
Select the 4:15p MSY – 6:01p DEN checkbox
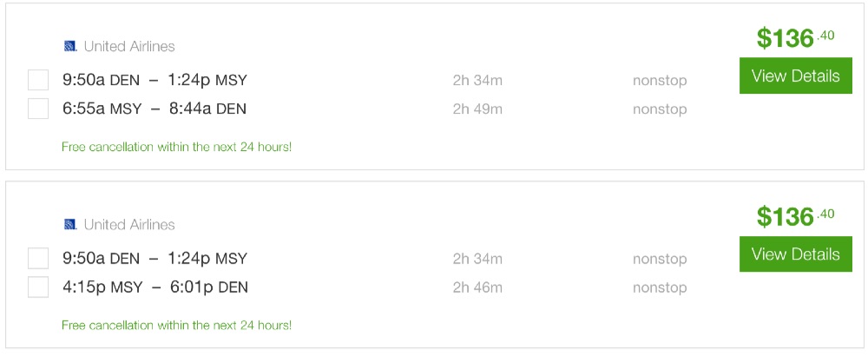click(38, 287)
